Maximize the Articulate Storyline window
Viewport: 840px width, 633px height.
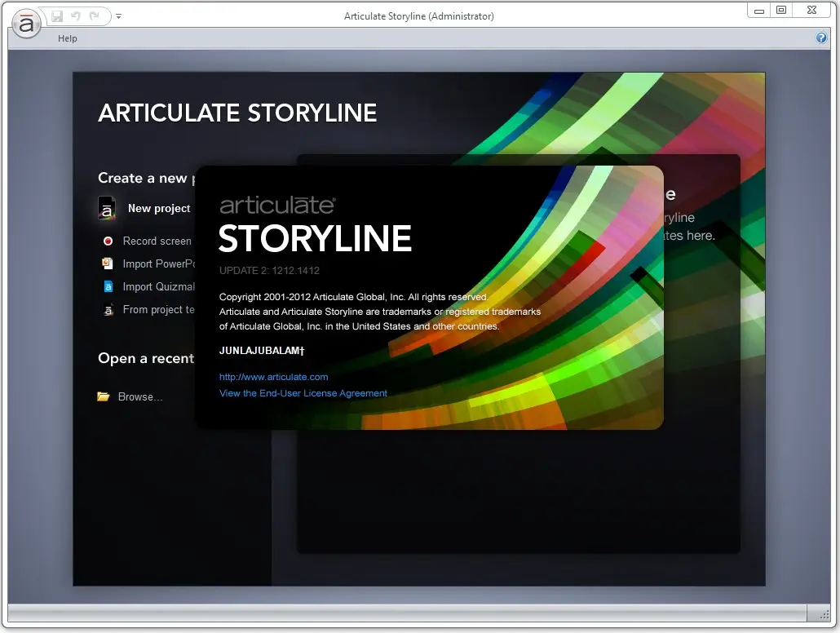[x=781, y=10]
